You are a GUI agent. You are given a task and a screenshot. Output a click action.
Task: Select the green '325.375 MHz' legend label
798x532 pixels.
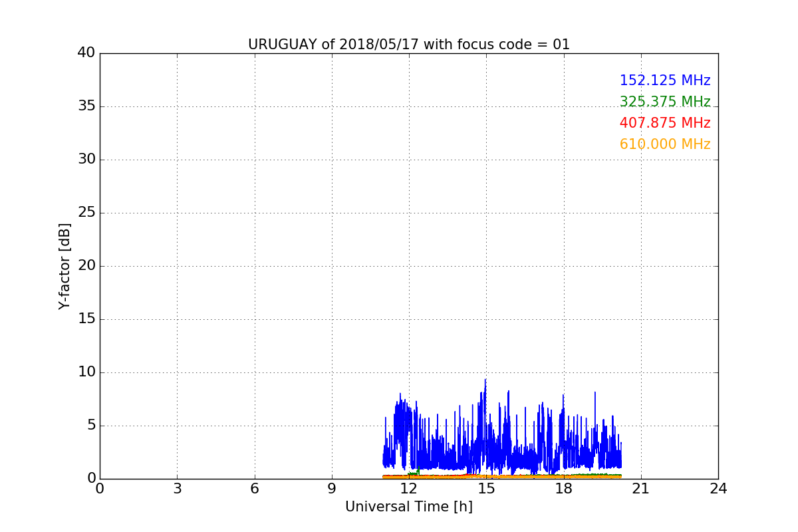click(x=665, y=102)
